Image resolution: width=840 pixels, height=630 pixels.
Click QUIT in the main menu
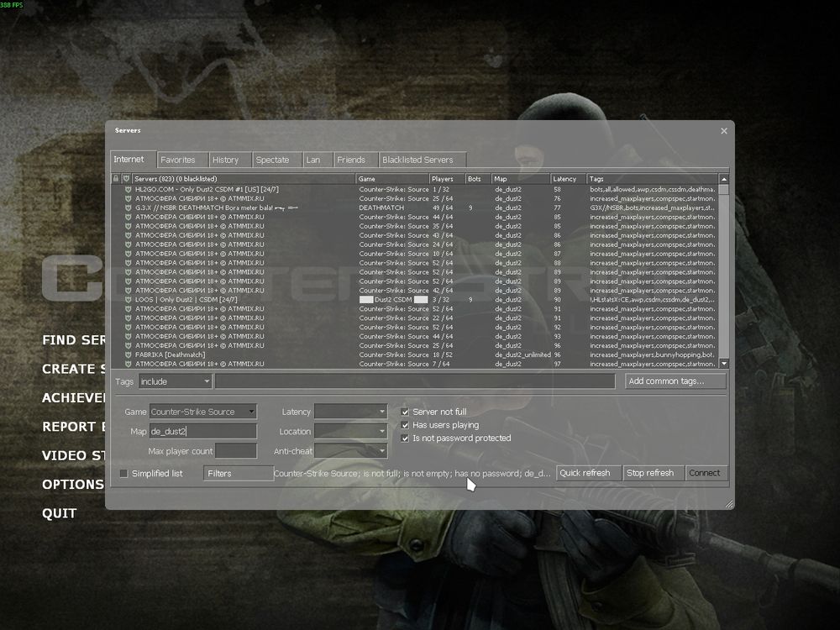pyautogui.click(x=60, y=513)
